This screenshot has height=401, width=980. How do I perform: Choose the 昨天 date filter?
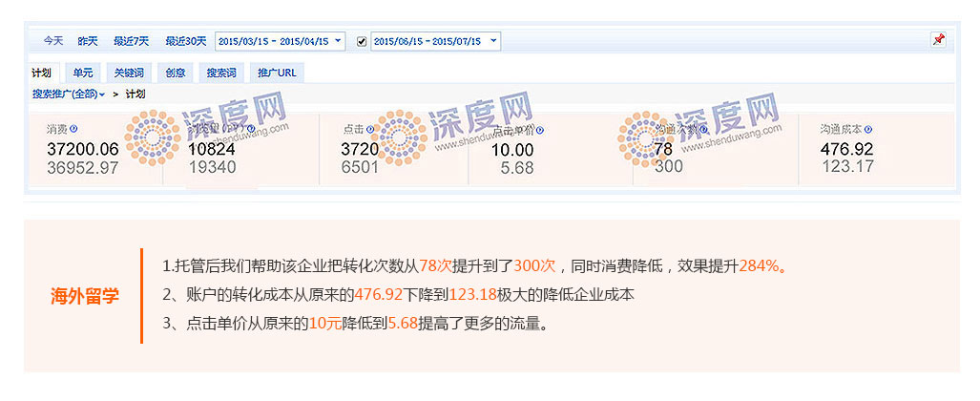click(x=88, y=41)
